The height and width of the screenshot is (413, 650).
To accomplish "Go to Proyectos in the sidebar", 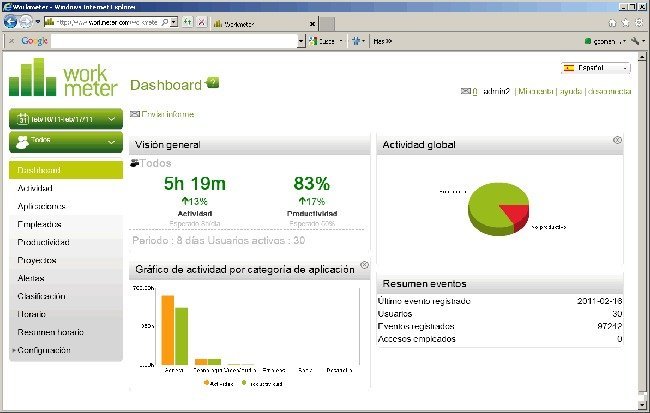I will pos(38,260).
